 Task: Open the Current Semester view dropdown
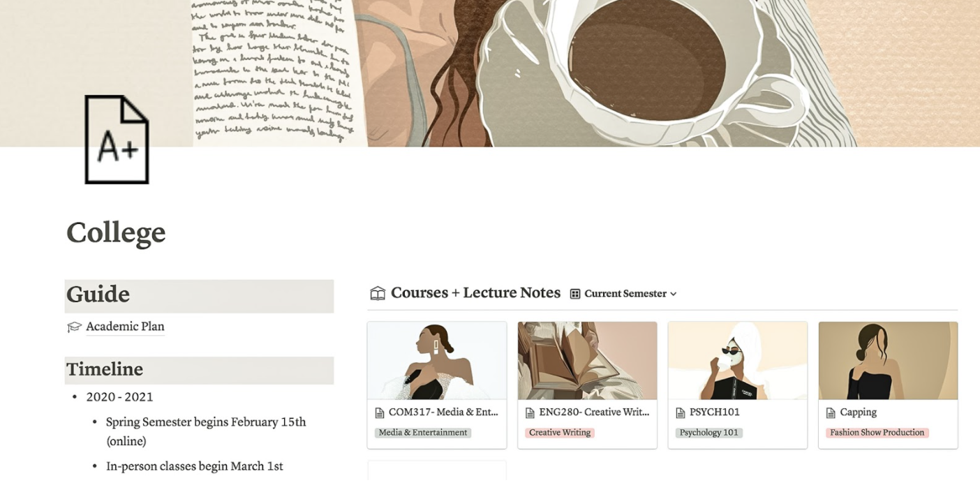point(624,294)
